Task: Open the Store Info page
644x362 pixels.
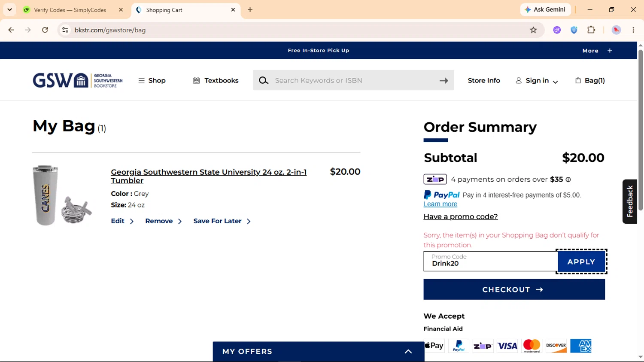Action: click(484, 81)
